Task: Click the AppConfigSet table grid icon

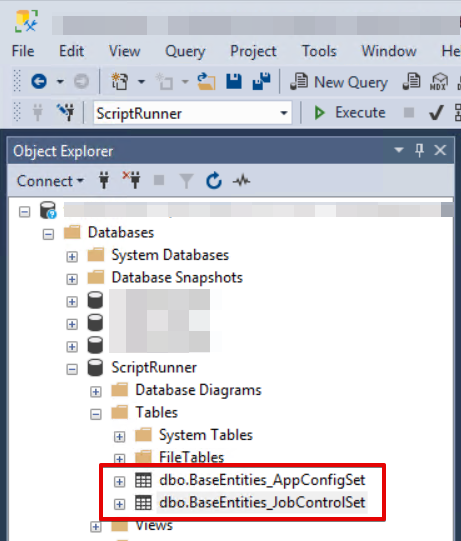Action: pos(143,480)
